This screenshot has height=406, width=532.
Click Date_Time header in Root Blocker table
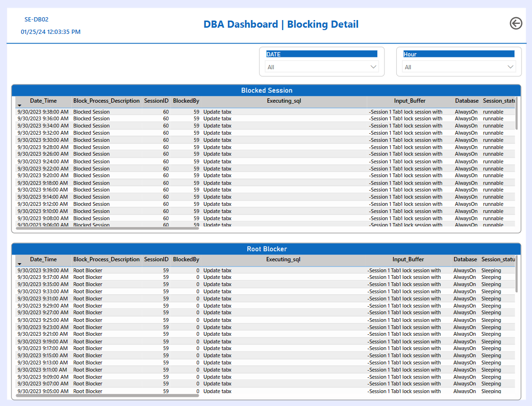coord(43,259)
